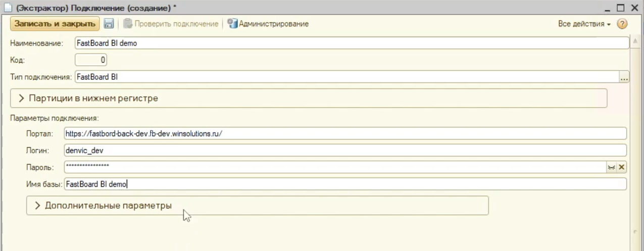
Task: Click the Портал URL field
Action: 345,134
